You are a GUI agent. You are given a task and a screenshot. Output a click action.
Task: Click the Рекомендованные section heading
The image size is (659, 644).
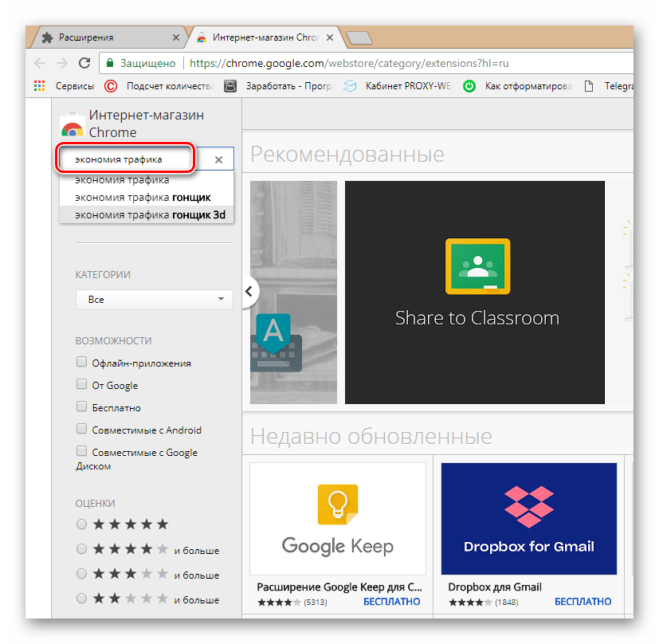click(347, 155)
